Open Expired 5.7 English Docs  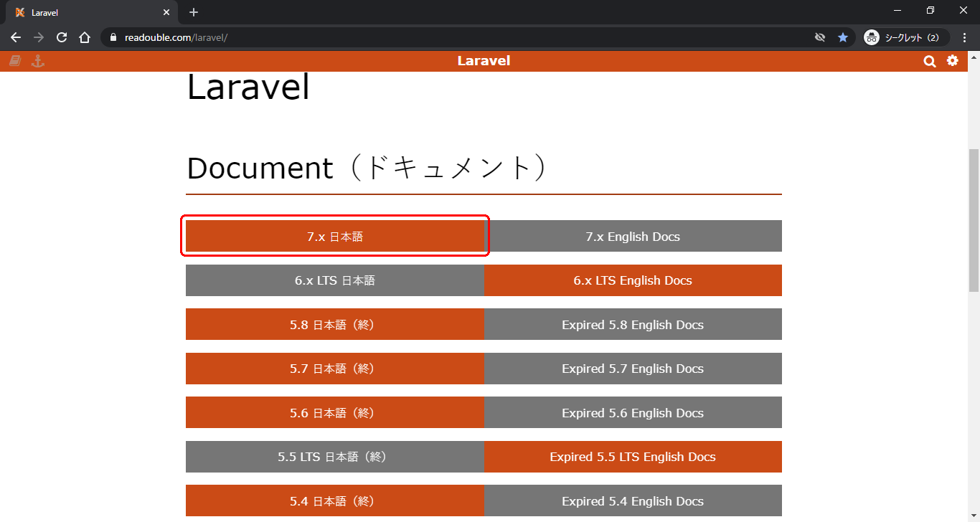(633, 369)
